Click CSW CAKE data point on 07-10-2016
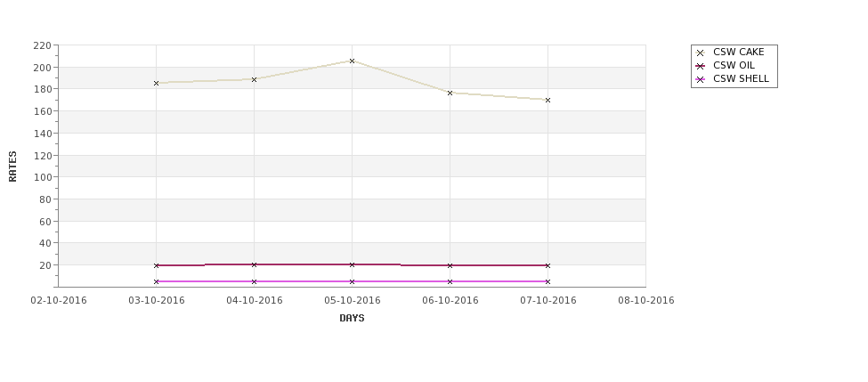 (x=548, y=100)
